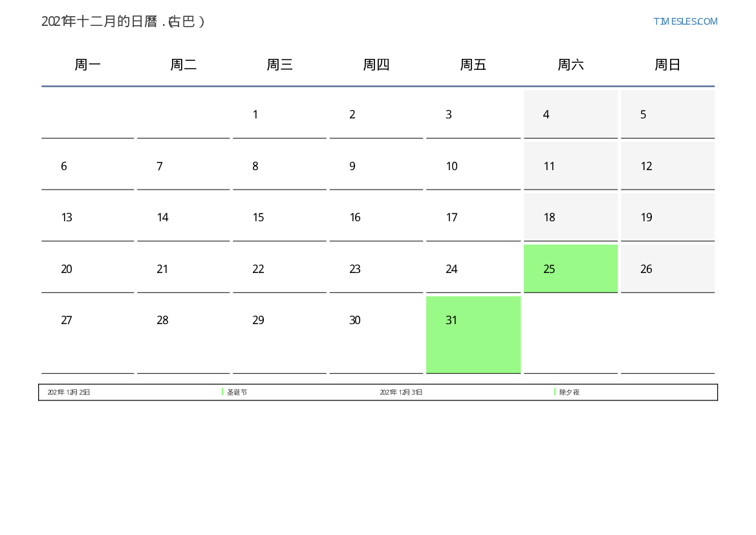756x535 pixels.
Task: Click the 周三 column header
Action: 279,65
